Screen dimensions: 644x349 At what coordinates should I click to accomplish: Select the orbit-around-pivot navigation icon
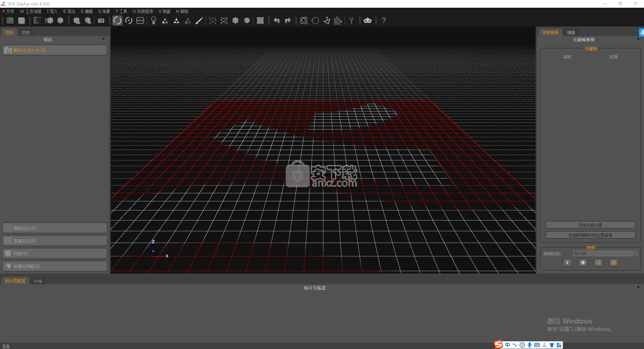point(129,20)
